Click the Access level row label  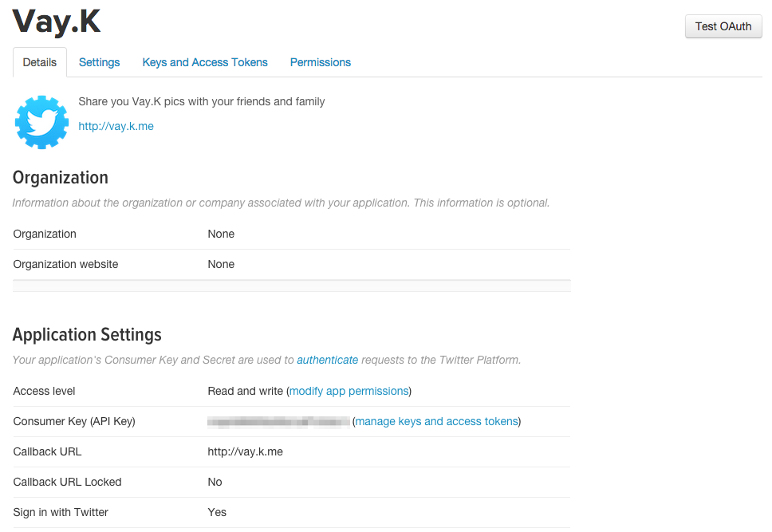45,391
